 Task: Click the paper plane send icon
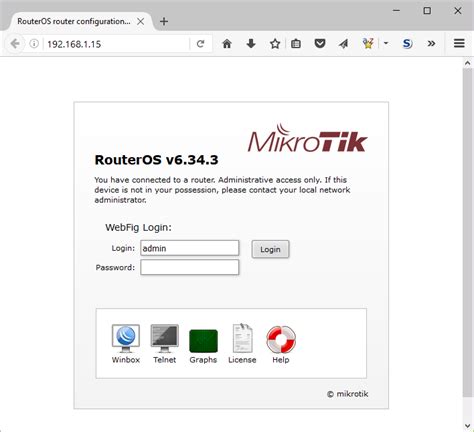(343, 44)
